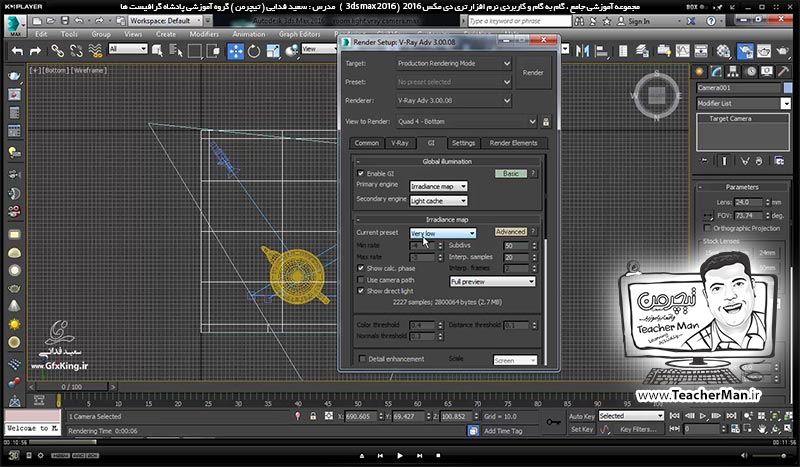
Task: Select the Bind to Space Warp tool
Action: click(95, 51)
